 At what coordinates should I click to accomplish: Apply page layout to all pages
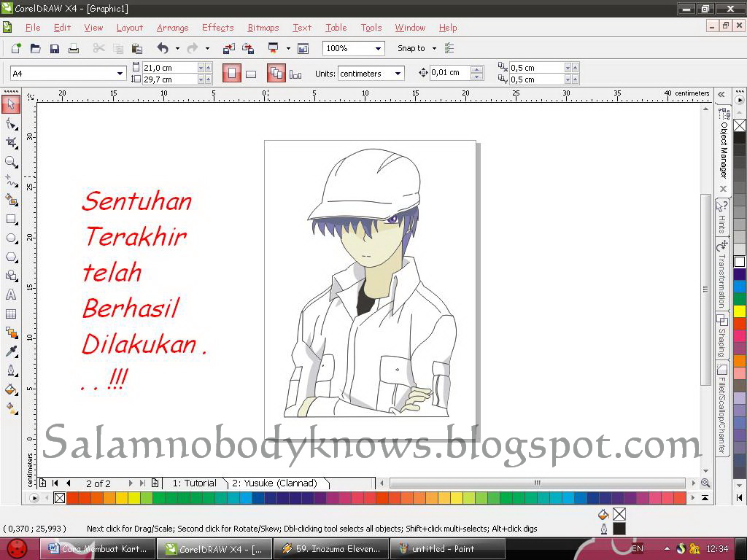click(x=276, y=74)
